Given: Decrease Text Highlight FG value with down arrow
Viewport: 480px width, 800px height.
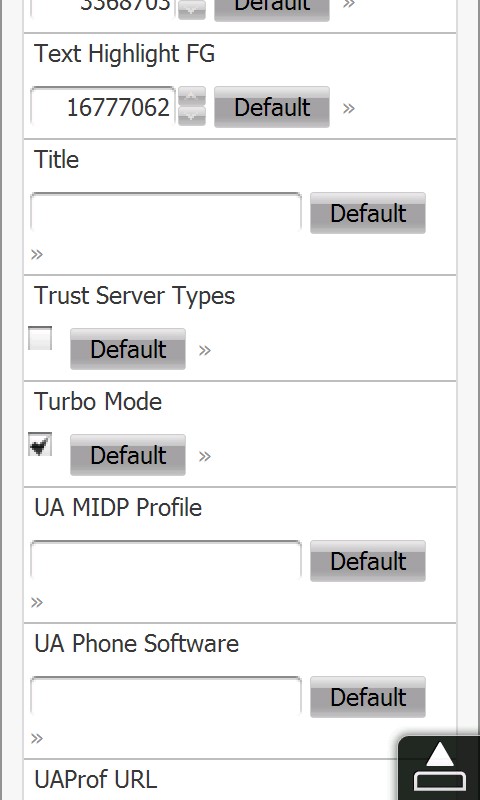Looking at the screenshot, I should (x=192, y=116).
